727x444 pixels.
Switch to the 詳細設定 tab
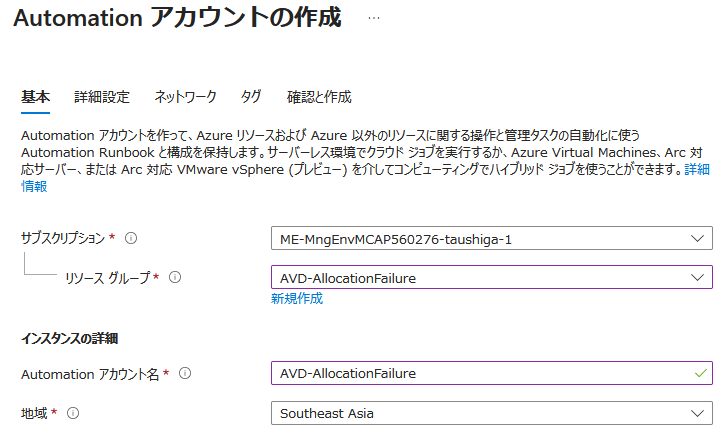pos(102,97)
